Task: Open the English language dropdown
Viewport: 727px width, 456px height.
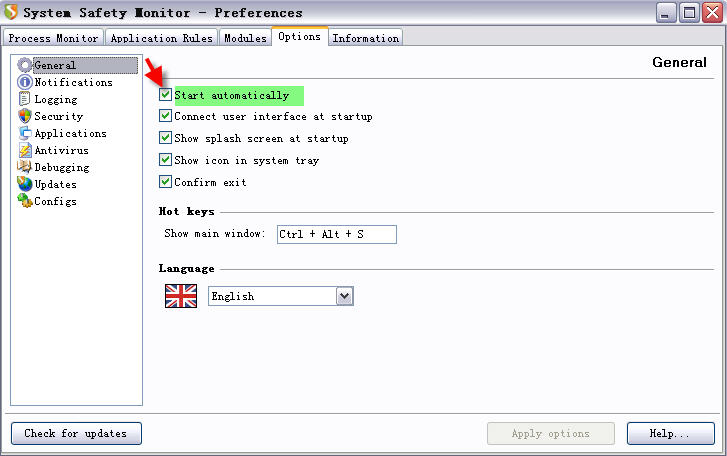Action: (281, 296)
